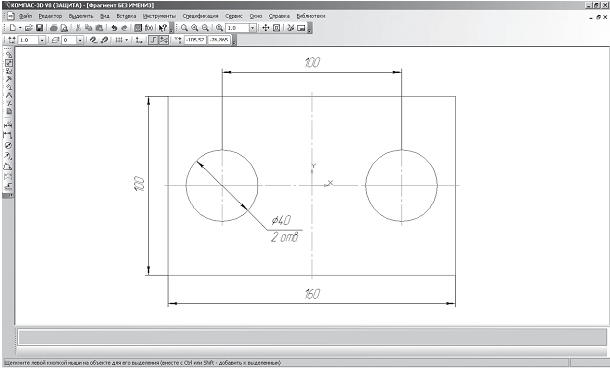Open the Справка menu
Screen dimensions: 610x368
pos(279,16)
